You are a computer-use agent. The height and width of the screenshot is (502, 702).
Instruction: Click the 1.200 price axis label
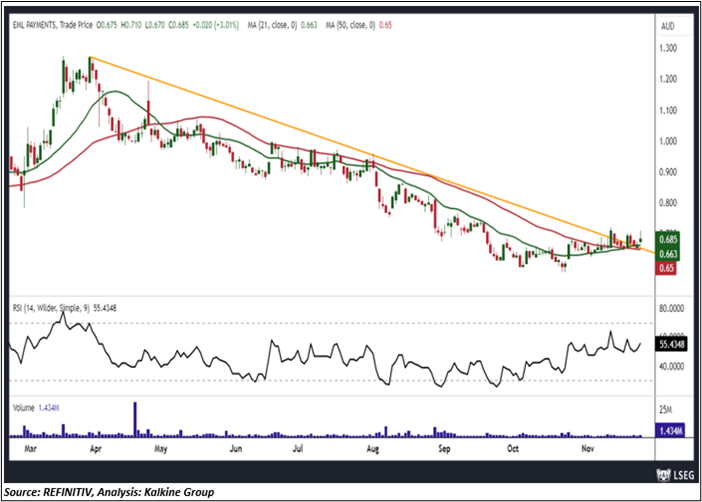click(x=668, y=79)
